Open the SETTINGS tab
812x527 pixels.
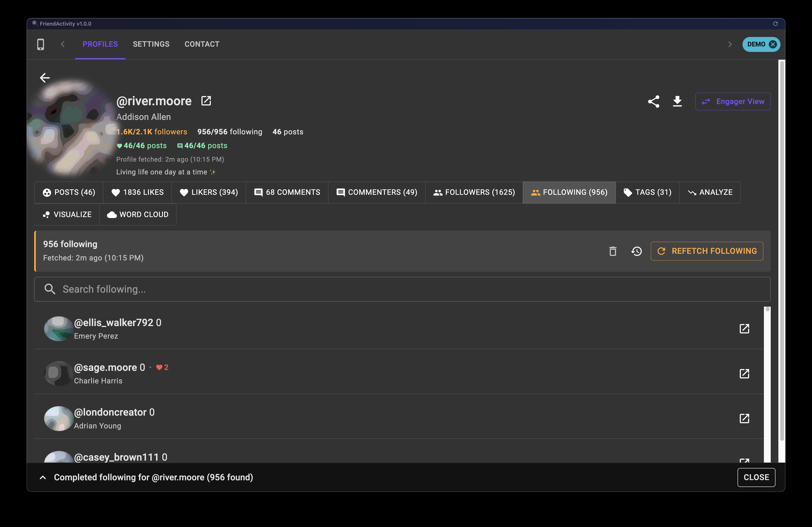[151, 44]
